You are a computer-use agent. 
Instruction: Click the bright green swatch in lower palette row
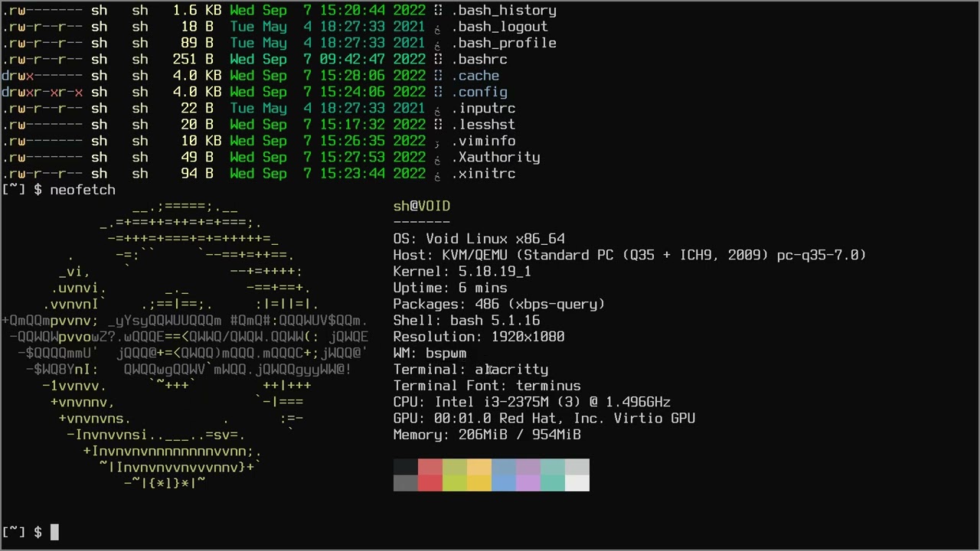(x=455, y=483)
